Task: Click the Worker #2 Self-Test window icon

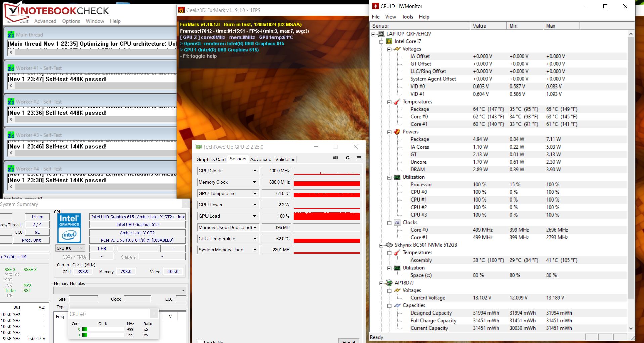Action: [x=11, y=101]
